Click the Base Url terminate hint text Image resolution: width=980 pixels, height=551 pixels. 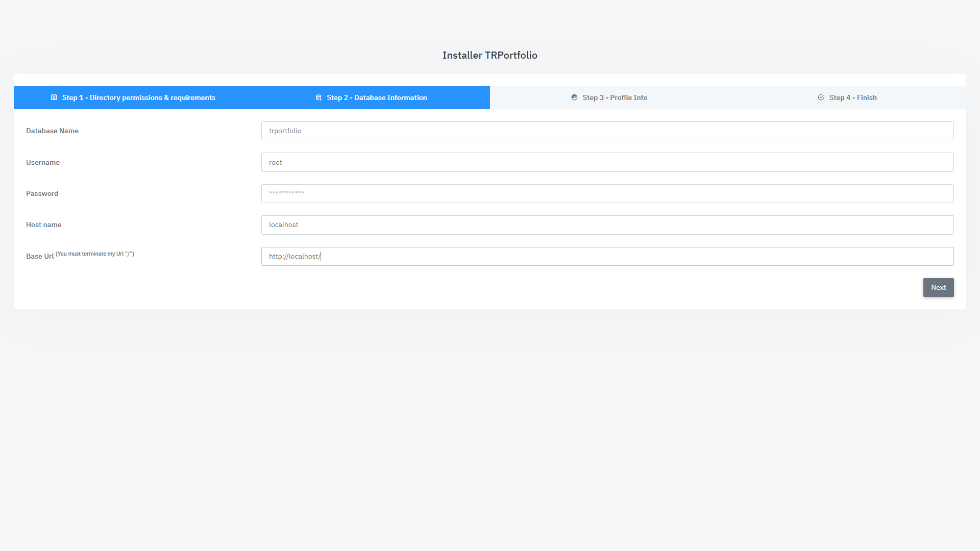click(95, 254)
